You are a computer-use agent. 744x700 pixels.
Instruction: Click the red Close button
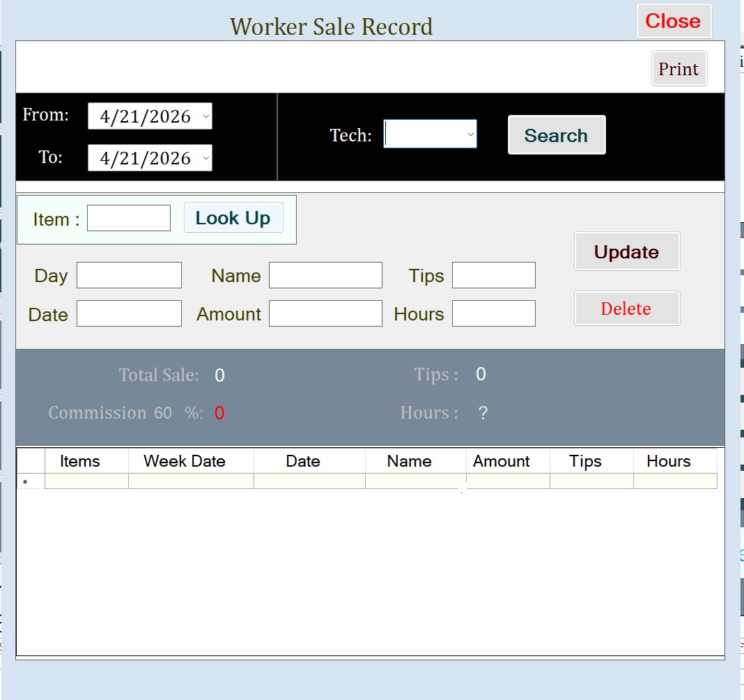673,21
